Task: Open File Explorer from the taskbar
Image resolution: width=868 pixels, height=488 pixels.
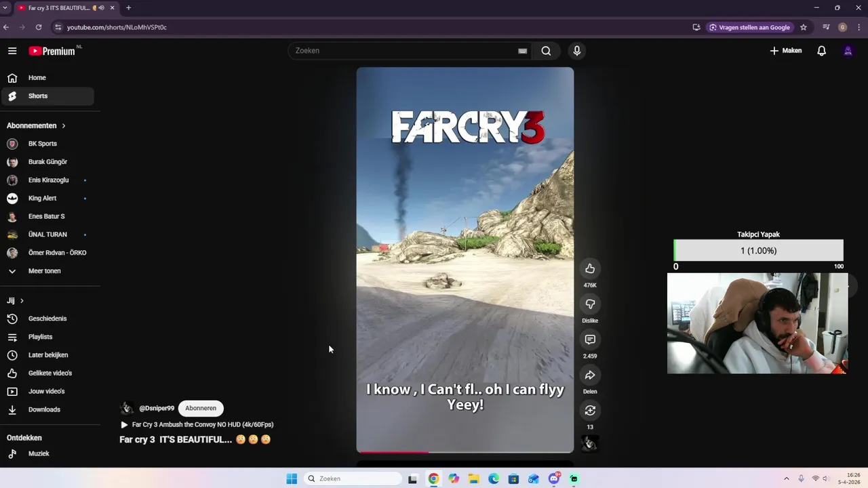Action: [x=473, y=479]
